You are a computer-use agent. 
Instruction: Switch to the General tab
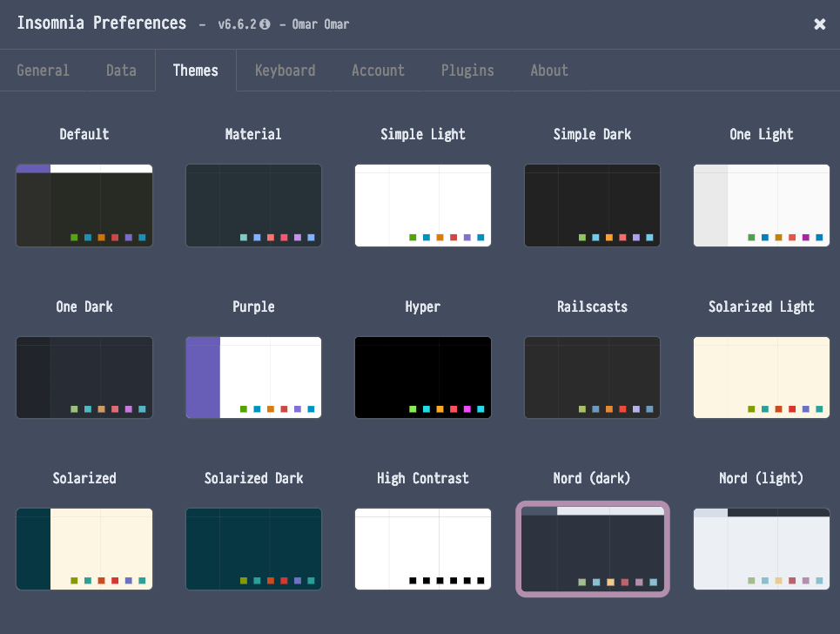[43, 71]
